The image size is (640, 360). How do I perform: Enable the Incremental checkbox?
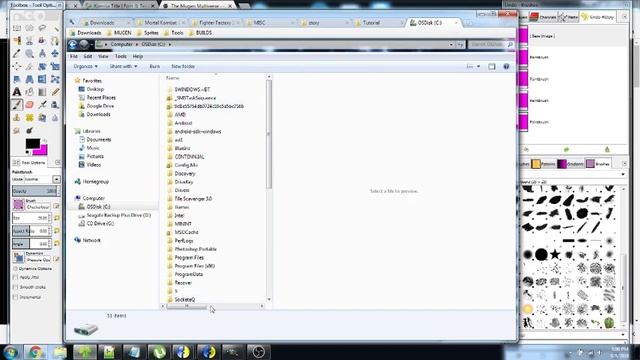[x=15, y=297]
